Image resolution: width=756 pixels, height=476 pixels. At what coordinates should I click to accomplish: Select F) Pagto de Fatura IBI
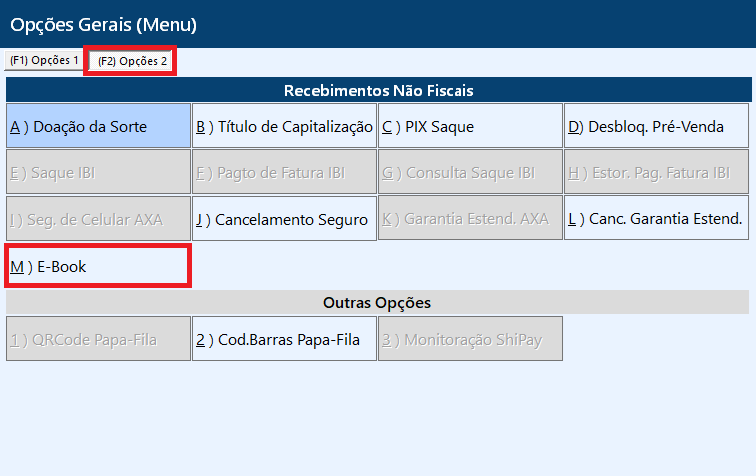(x=284, y=172)
